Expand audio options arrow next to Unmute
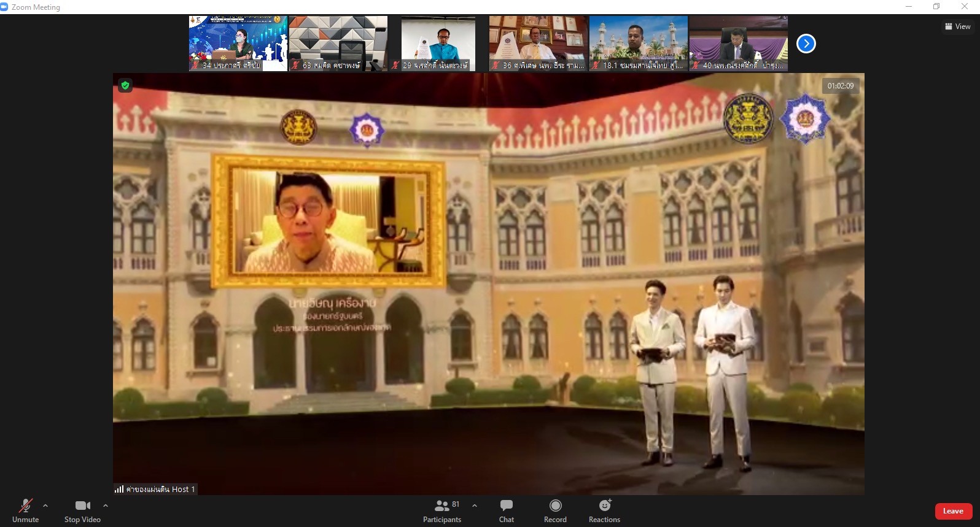This screenshot has width=980, height=527. point(45,506)
